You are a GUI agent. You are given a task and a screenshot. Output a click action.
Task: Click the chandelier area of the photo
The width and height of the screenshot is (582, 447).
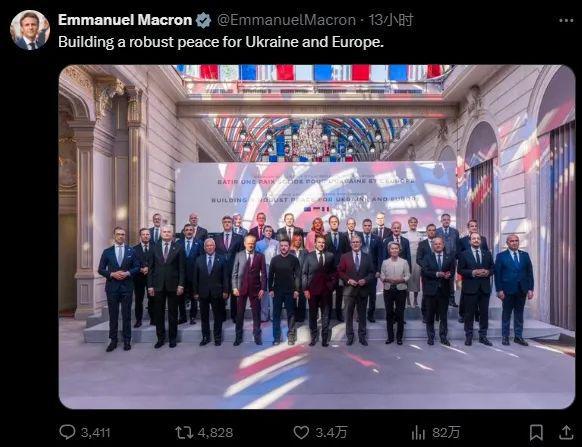[x=310, y=139]
